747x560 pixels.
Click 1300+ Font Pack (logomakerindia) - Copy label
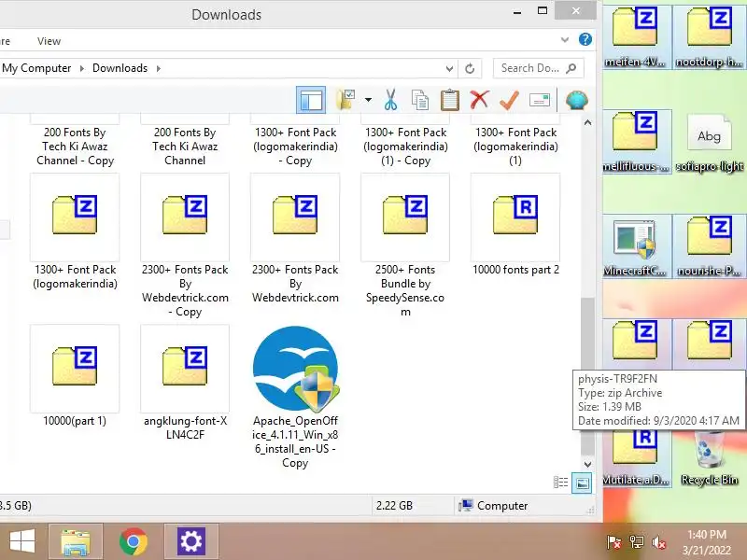295,147
